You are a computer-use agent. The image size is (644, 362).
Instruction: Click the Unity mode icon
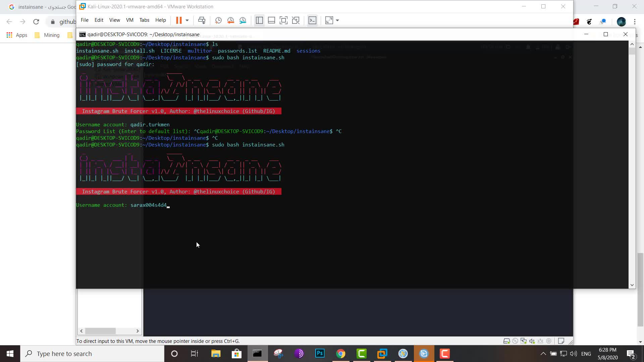click(296, 20)
